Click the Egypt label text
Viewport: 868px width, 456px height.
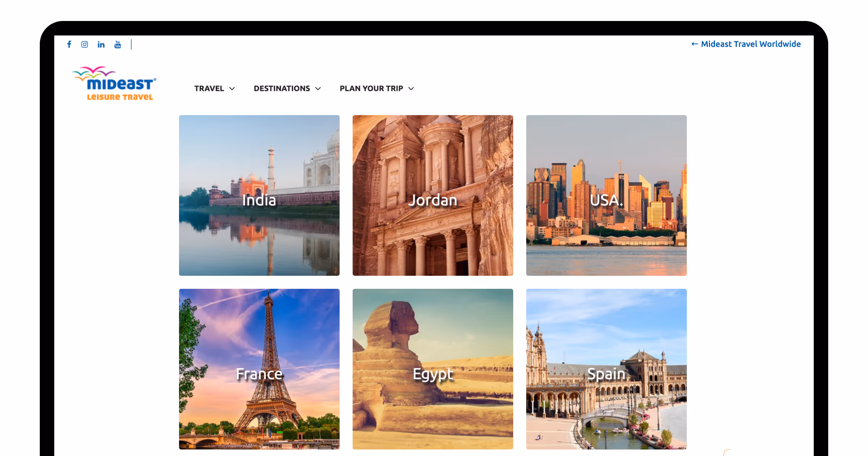tap(433, 375)
